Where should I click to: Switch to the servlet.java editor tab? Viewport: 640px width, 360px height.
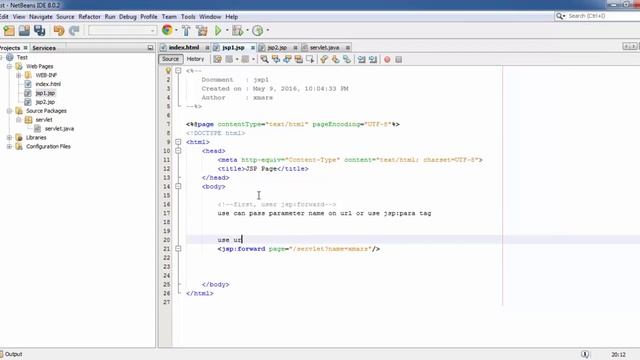point(324,48)
